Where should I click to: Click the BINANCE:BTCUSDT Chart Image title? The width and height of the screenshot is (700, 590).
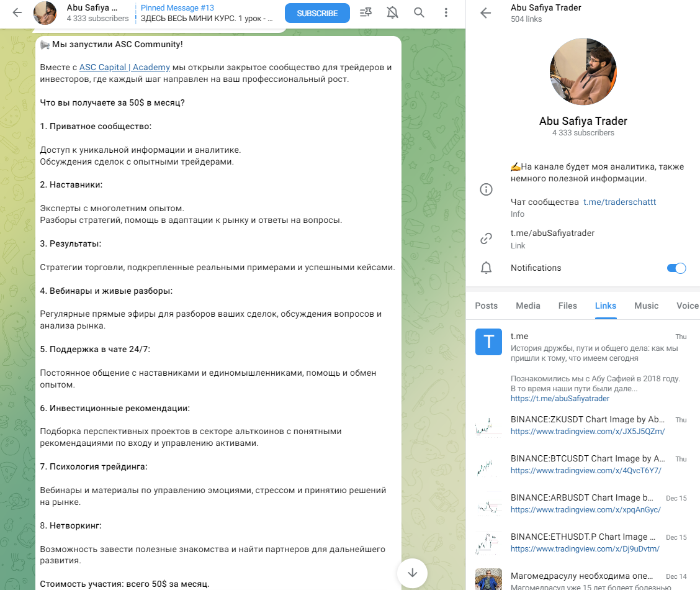588,459
